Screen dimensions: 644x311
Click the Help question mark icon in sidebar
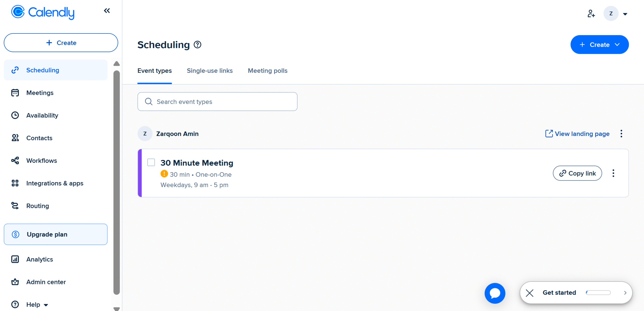point(15,304)
